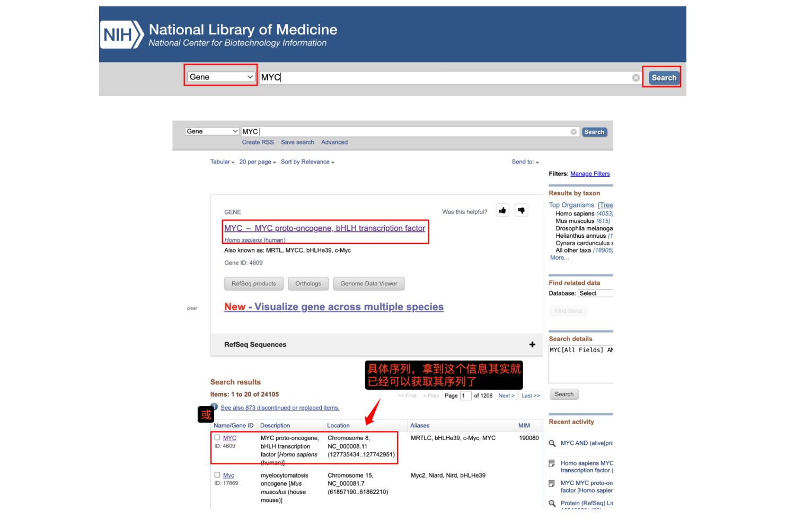The image size is (812, 520).
Task: Click MIM value 190080
Action: click(x=529, y=438)
